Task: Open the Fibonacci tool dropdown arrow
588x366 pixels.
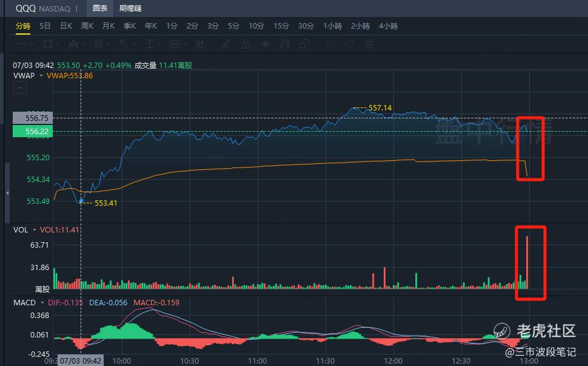Action: (x=109, y=44)
